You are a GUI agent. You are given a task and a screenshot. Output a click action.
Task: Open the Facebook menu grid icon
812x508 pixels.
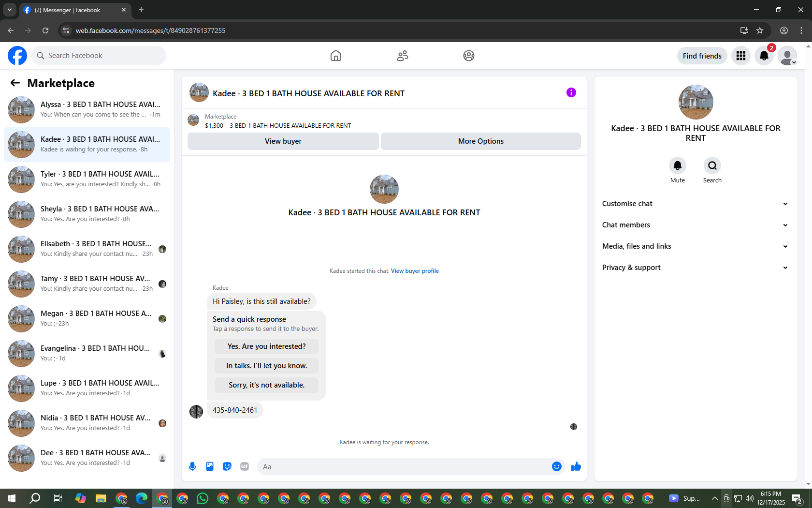pos(741,56)
